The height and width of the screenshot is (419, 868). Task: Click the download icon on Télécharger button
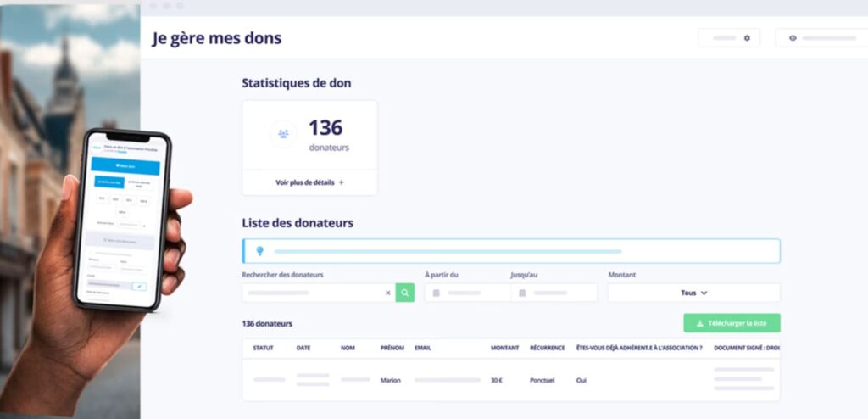coord(699,323)
